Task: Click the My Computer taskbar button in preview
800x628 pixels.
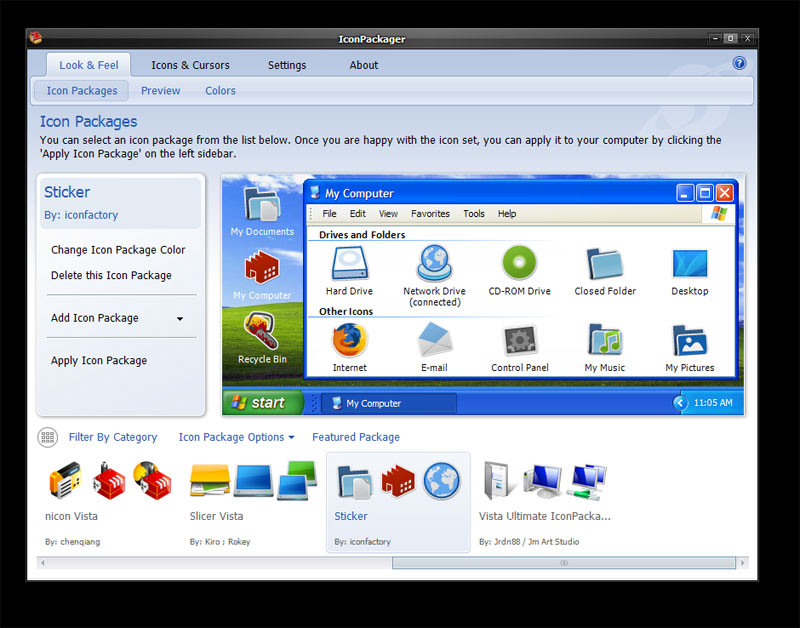Action: (x=389, y=403)
